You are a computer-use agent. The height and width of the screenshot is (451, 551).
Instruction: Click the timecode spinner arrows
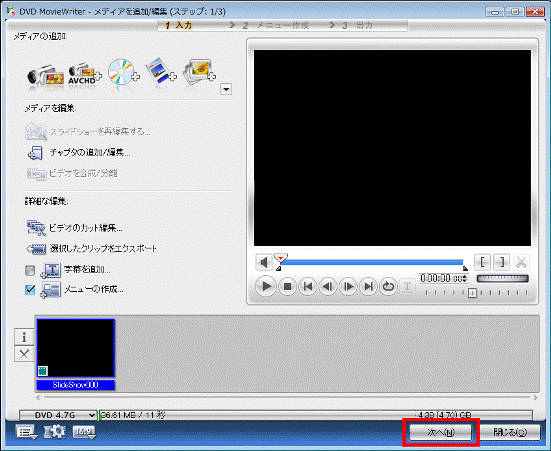click(x=465, y=278)
